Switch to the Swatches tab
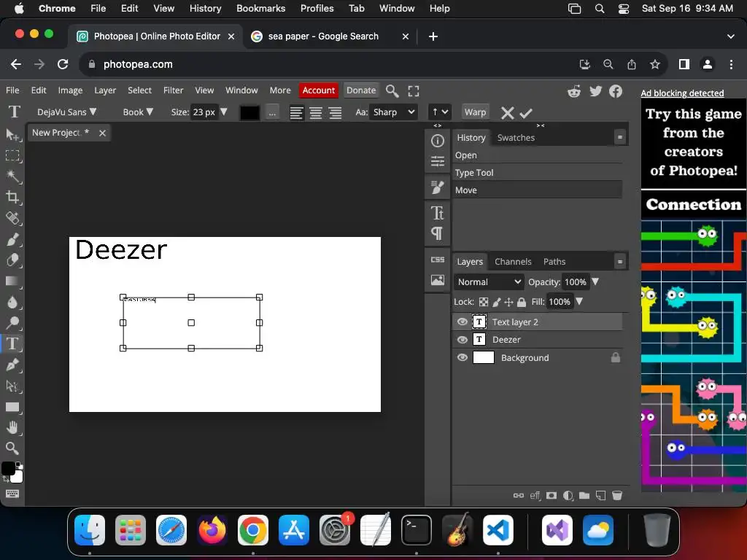The height and width of the screenshot is (560, 747). [x=516, y=138]
